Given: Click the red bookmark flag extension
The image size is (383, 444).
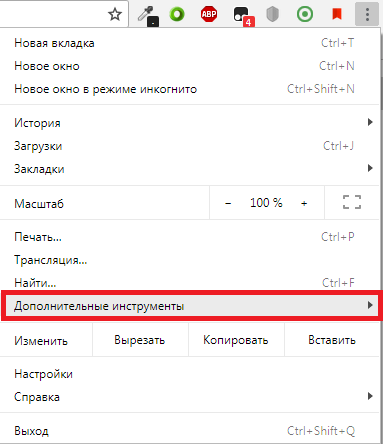Looking at the screenshot, I should coord(337,14).
